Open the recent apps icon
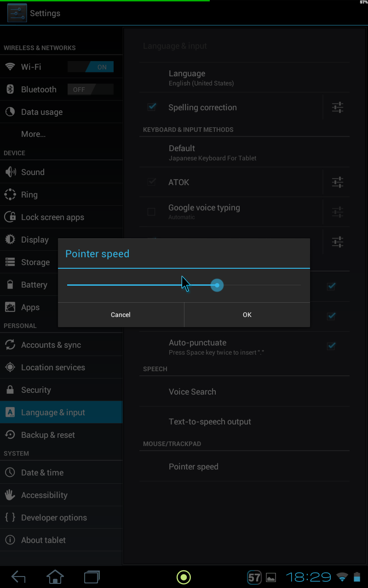 [92, 577]
